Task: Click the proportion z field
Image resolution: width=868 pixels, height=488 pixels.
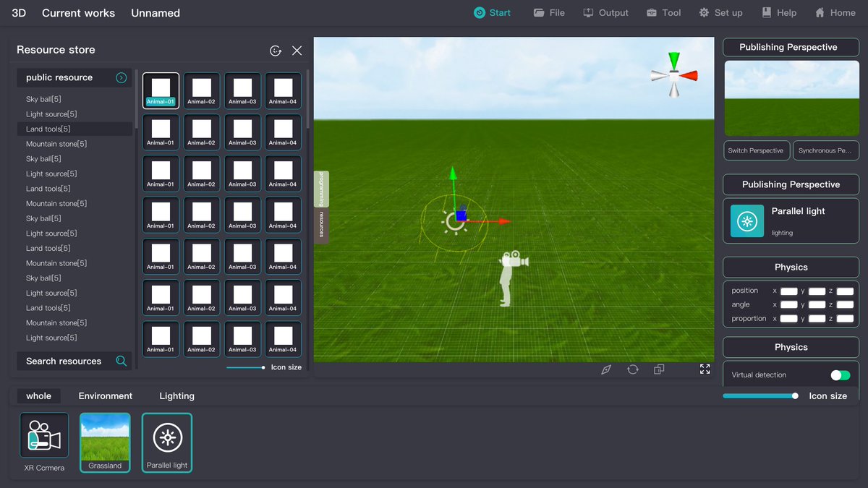Action: pyautogui.click(x=845, y=318)
